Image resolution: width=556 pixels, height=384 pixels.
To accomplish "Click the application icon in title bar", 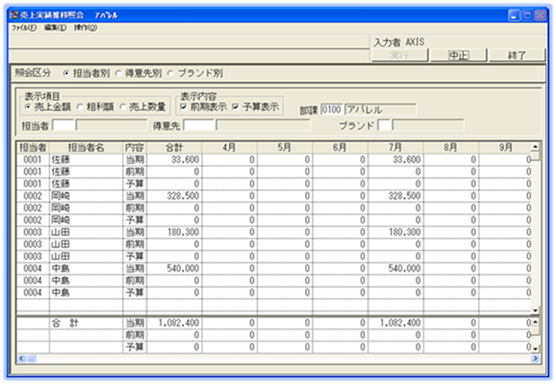I will [x=14, y=15].
